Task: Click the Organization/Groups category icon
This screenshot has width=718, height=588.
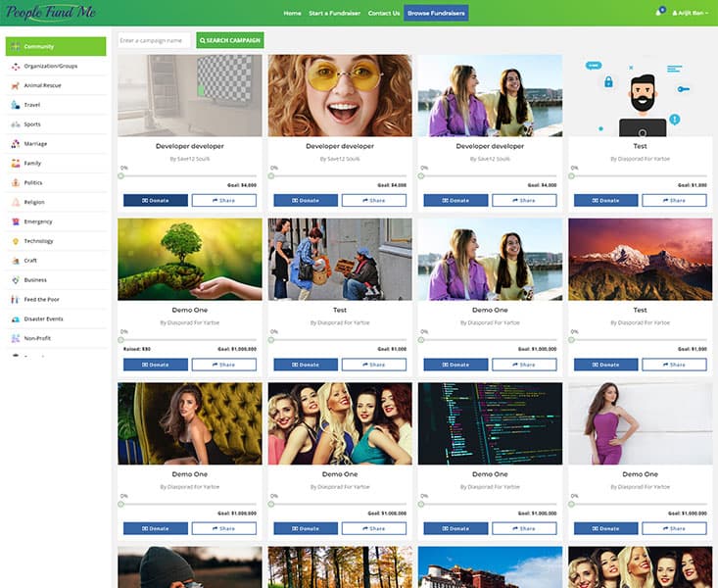Action: coord(16,66)
